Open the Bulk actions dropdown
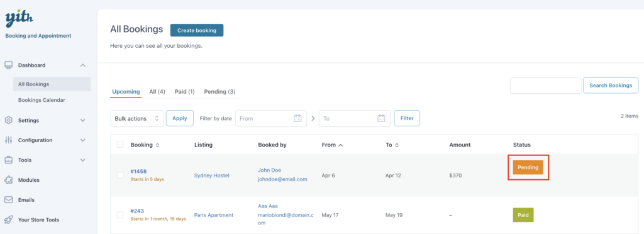644x234 pixels. [x=137, y=118]
